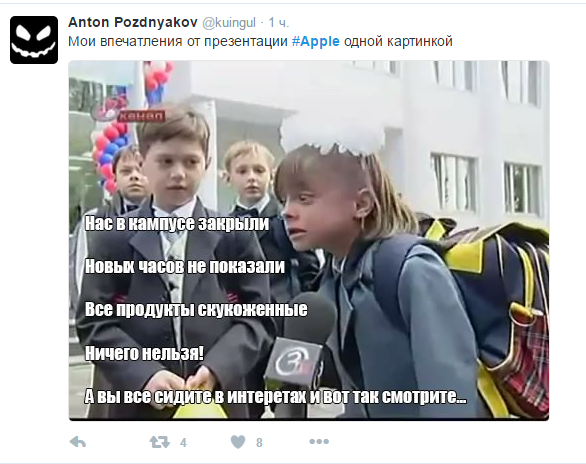The image size is (586, 464).
Task: Click the retweet count number 4
Action: [183, 443]
